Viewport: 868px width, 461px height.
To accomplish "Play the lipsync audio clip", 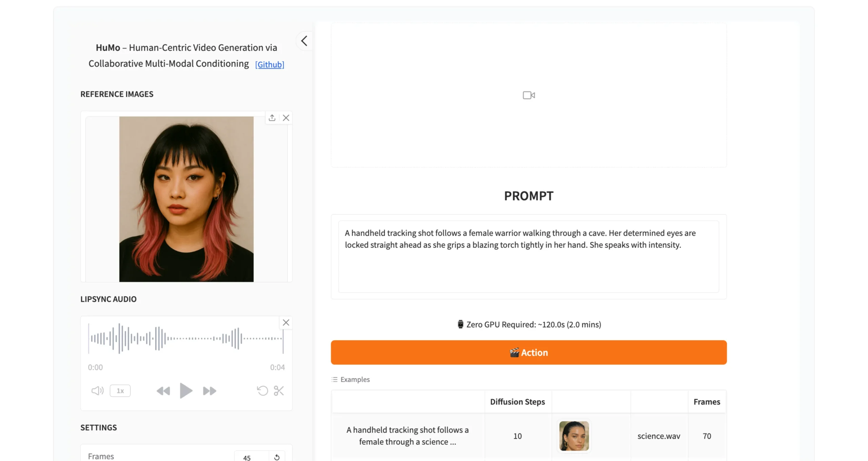I will point(185,390).
